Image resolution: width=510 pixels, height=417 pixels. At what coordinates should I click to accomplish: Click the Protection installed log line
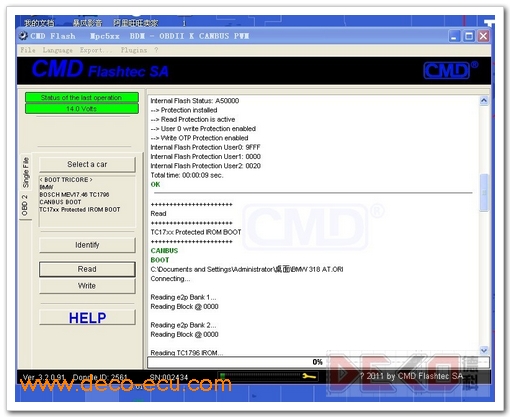coord(184,110)
